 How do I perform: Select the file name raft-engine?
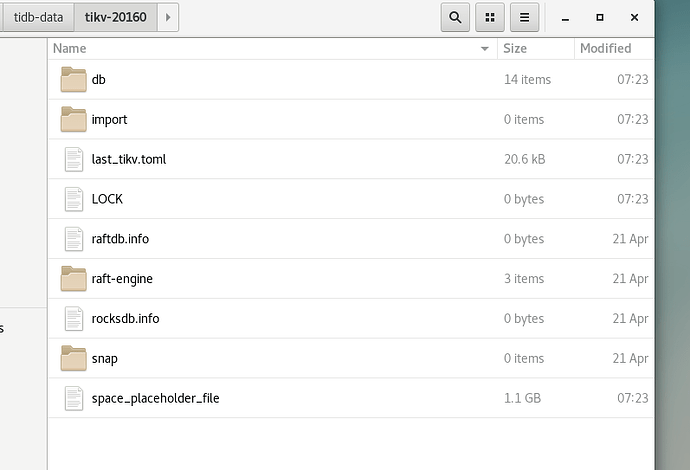click(x=122, y=279)
